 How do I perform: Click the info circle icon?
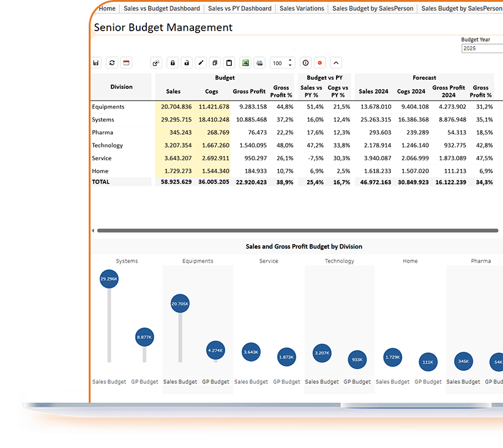point(305,62)
